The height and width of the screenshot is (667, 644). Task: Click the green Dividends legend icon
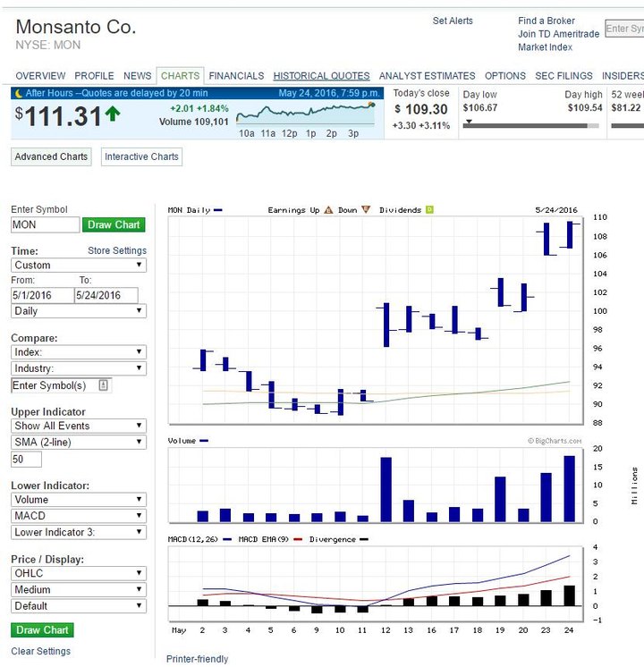429,210
